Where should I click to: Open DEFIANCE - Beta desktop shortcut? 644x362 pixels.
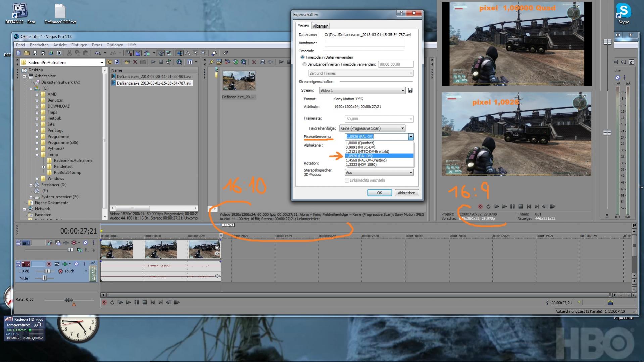(20, 14)
